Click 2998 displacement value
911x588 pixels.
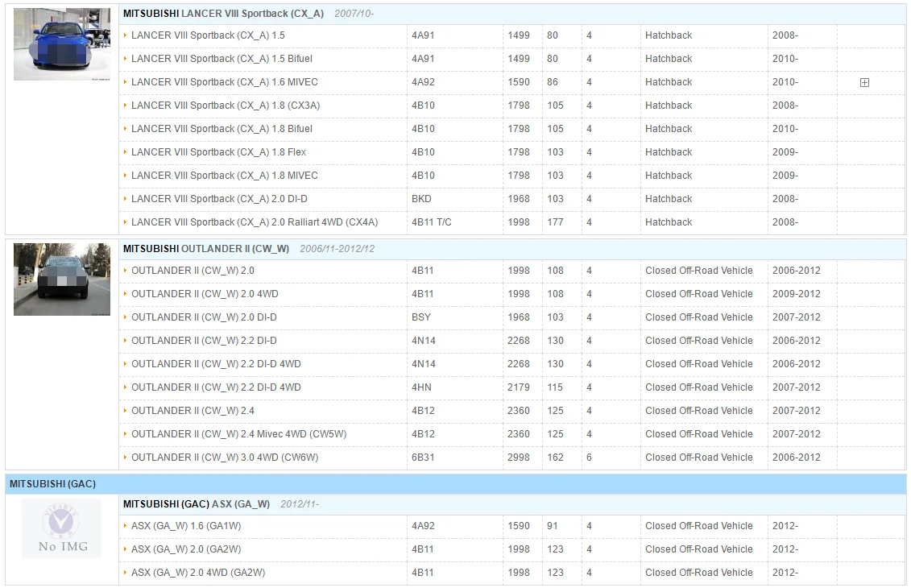[519, 458]
